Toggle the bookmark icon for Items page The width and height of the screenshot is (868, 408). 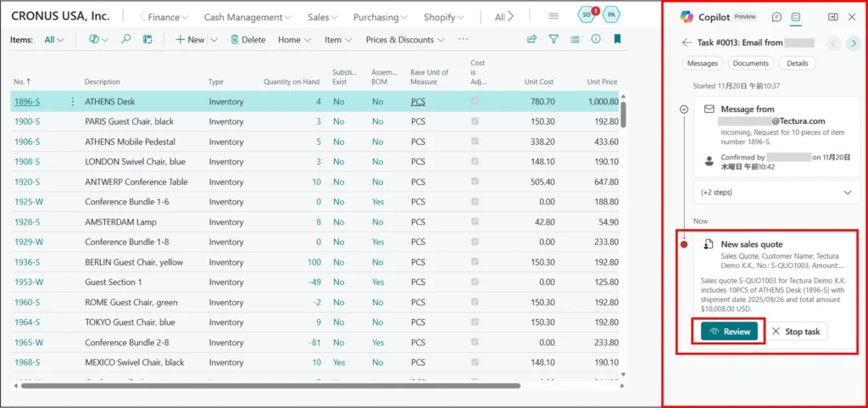(x=617, y=39)
